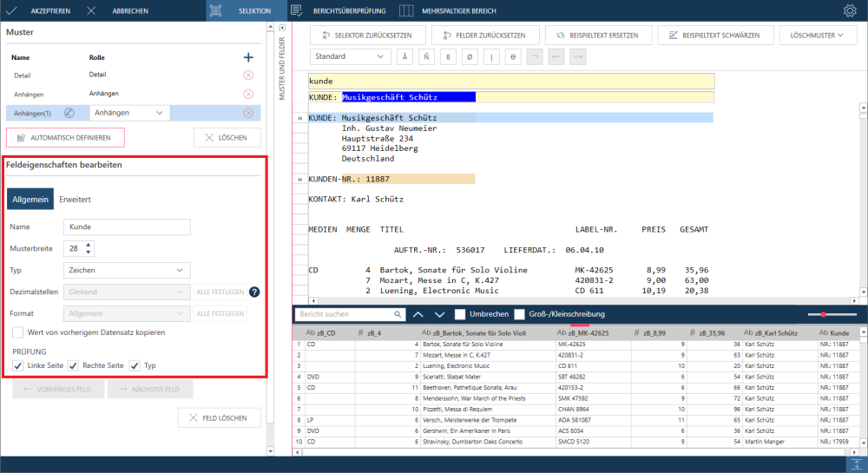The width and height of the screenshot is (868, 473).
Task: Select the Ñ selector symbol button
Action: (x=426, y=57)
